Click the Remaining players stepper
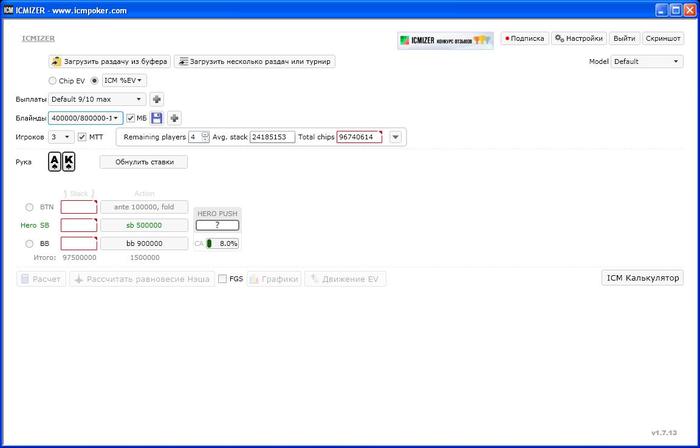 pyautogui.click(x=205, y=137)
